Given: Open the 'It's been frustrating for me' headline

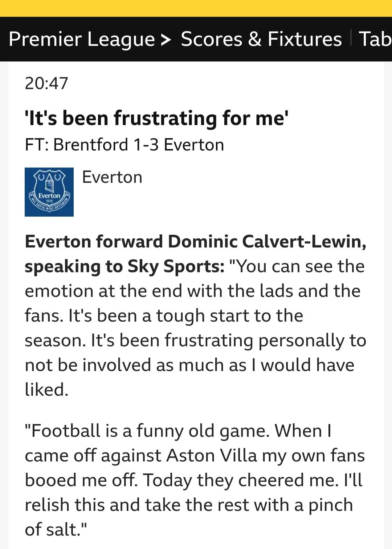Looking at the screenshot, I should [156, 118].
